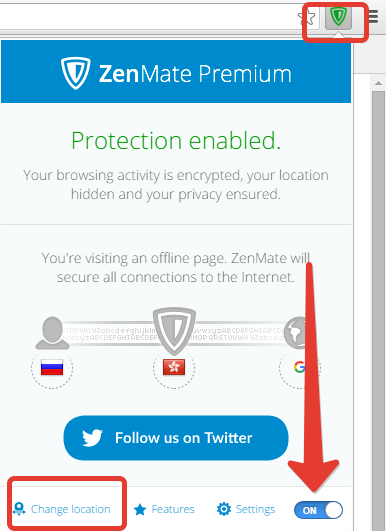
Task: Open the Settings option
Action: pyautogui.click(x=246, y=509)
